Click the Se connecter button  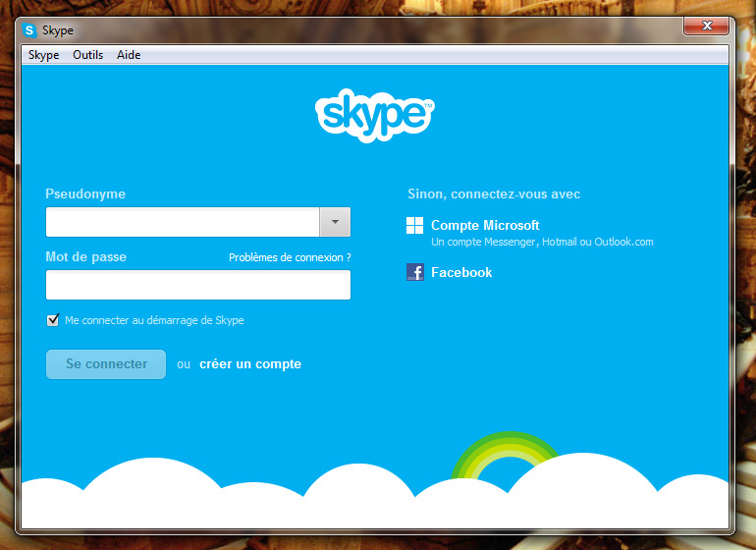pos(106,364)
